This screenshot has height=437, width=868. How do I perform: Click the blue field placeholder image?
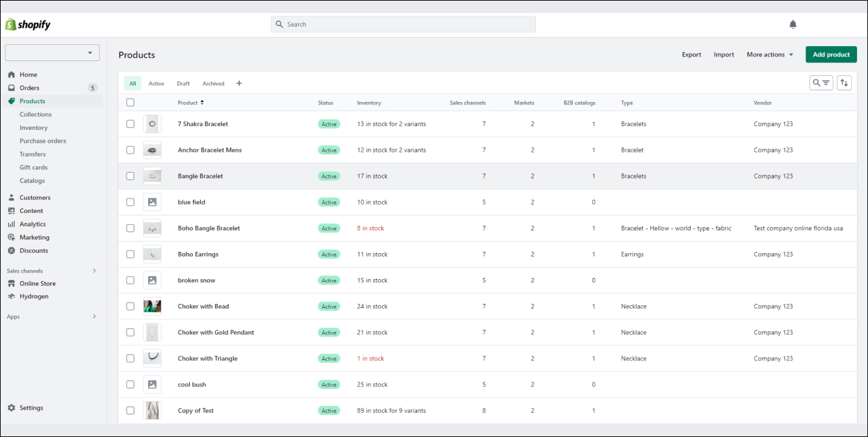[x=152, y=202]
